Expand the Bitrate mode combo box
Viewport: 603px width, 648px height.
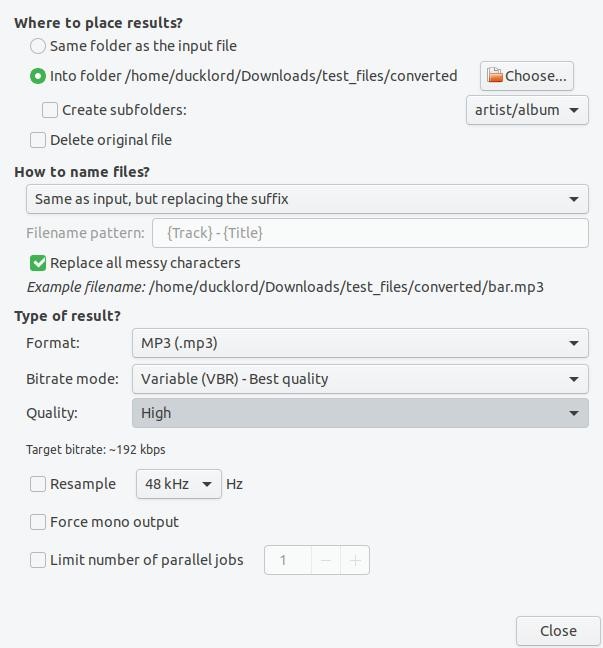click(x=360, y=379)
